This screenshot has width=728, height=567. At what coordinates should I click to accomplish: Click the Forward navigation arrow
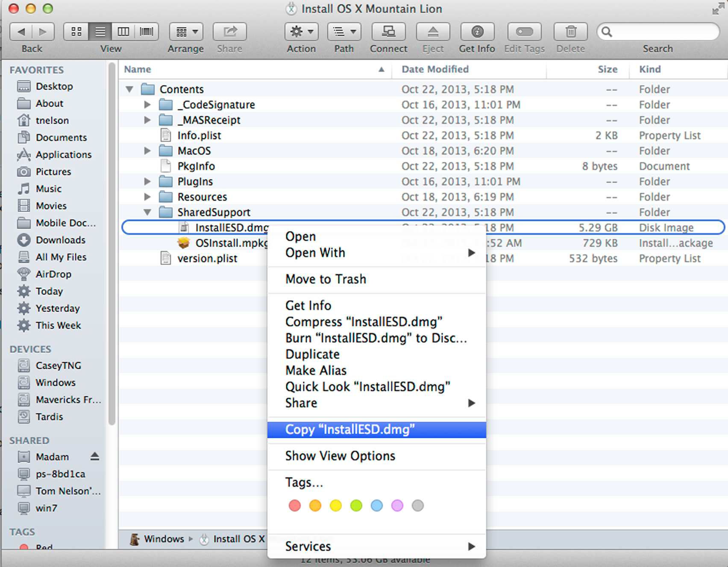(x=43, y=32)
